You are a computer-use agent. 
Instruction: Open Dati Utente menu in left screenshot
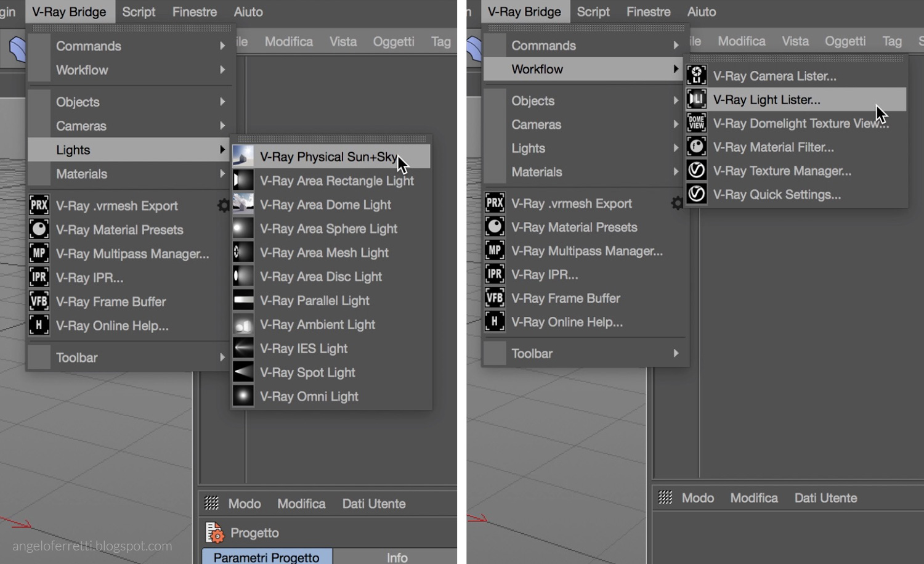pyautogui.click(x=374, y=504)
